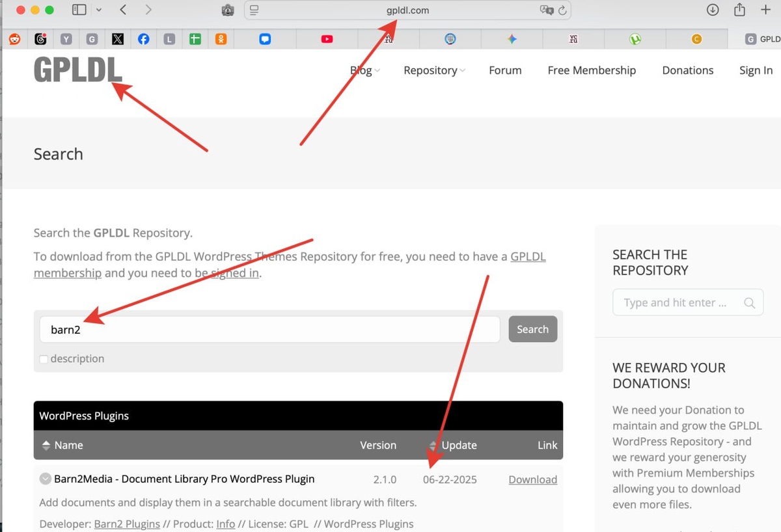Open the orange Odnoklassniki pinned tab
Image resolution: width=781 pixels, height=532 pixels.
click(x=221, y=39)
